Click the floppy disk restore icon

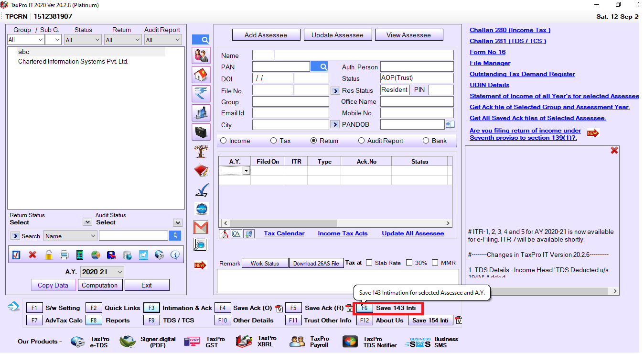point(111,255)
